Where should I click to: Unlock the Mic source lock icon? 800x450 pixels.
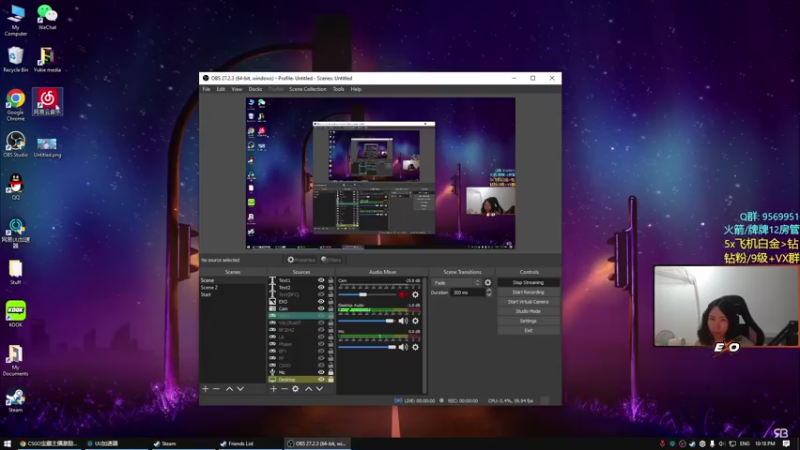click(331, 372)
